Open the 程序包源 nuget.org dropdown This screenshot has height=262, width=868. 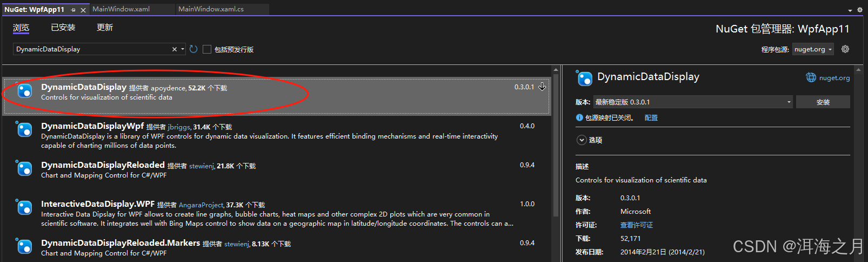coord(813,49)
